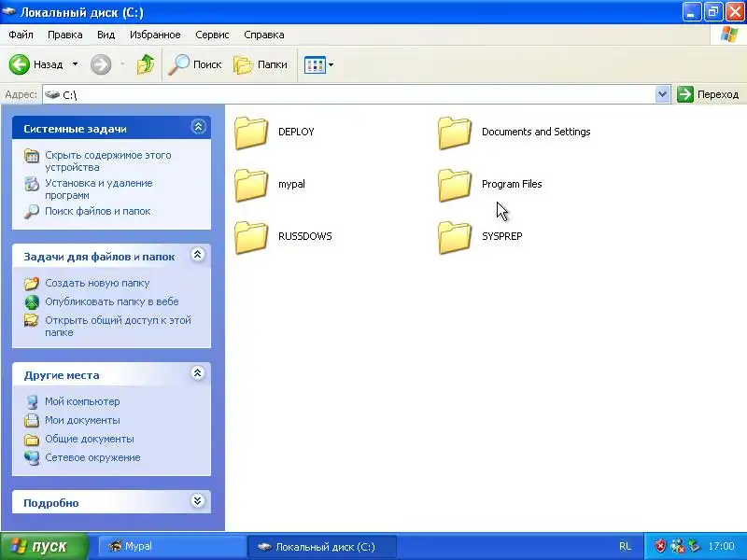Open the Back history dropdown arrow

tap(76, 64)
